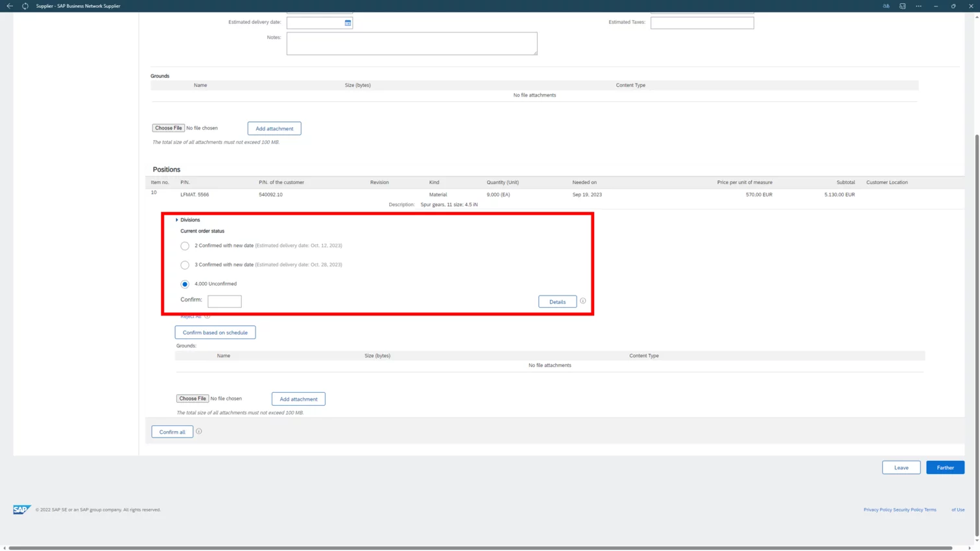Viewport: 980px width, 551px height.
Task: Select '3 Confirmed with new date' radio option
Action: pyautogui.click(x=185, y=265)
